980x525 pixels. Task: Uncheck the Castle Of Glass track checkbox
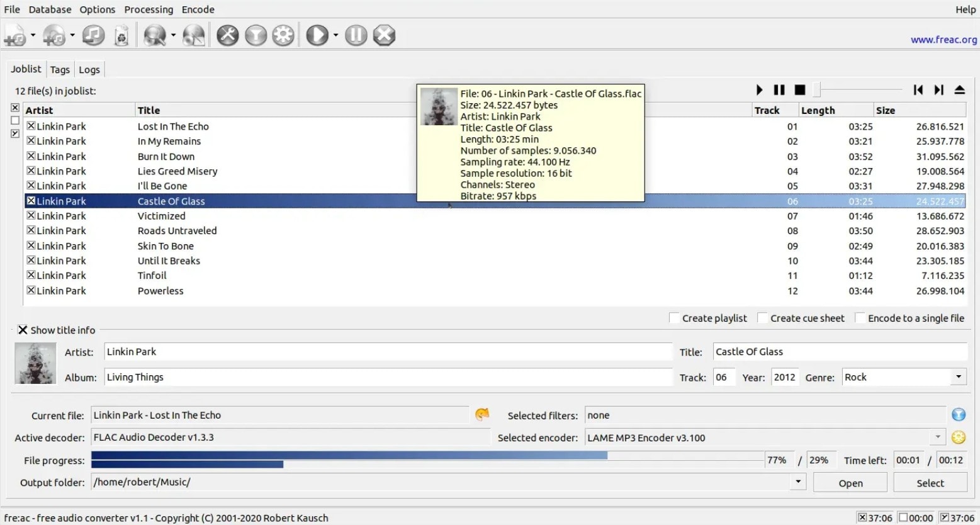31,201
